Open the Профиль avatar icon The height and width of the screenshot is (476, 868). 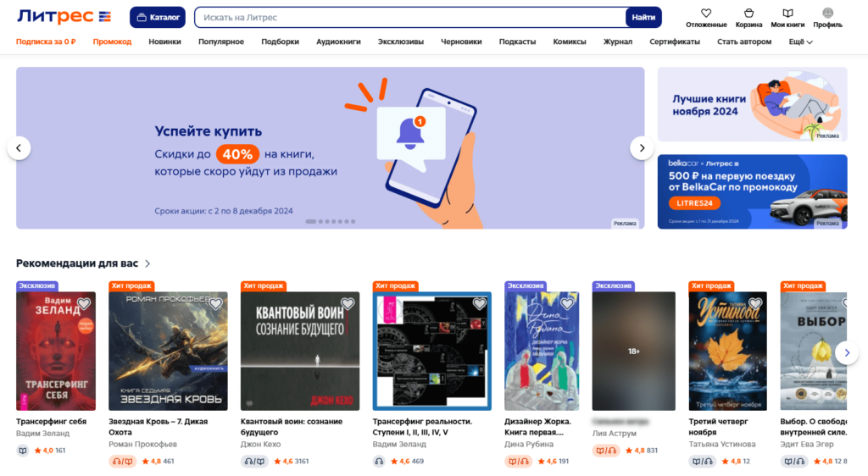(x=827, y=13)
